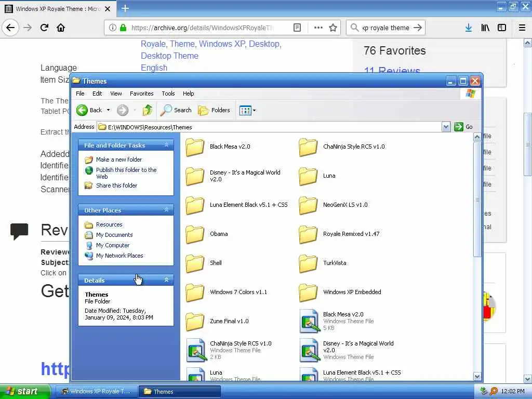Open the Firefox Library icon
The width and height of the screenshot is (532, 399).
click(x=485, y=28)
